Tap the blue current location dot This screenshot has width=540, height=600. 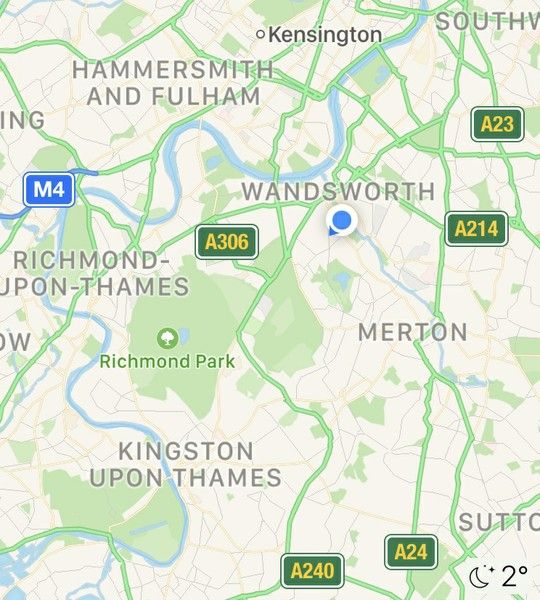(342, 221)
